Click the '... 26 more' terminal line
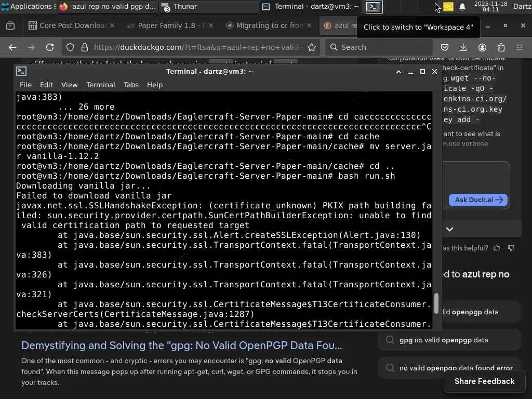The image size is (532, 399). click(x=86, y=107)
